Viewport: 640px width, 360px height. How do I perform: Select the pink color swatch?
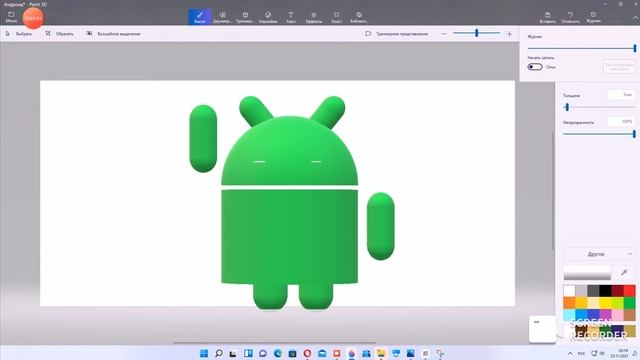tap(617, 315)
